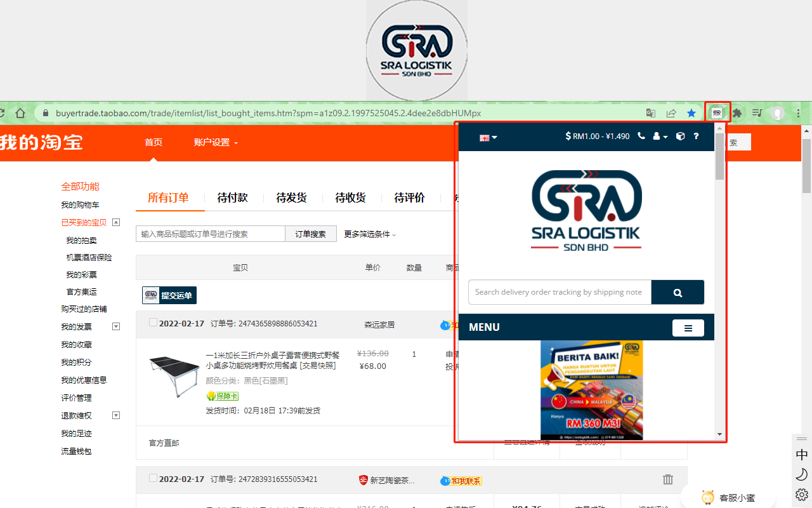Toggle the bookmark star in address bar
Screen dimensions: 812x508
[x=691, y=112]
